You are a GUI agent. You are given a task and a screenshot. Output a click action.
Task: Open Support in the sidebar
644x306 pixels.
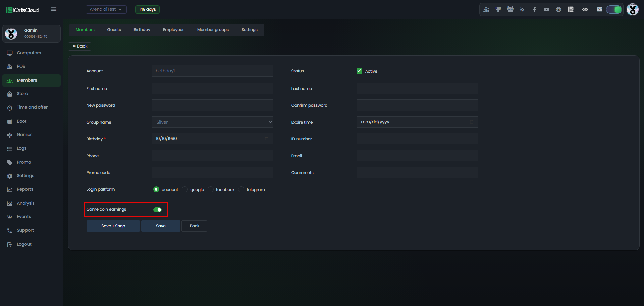32,230
